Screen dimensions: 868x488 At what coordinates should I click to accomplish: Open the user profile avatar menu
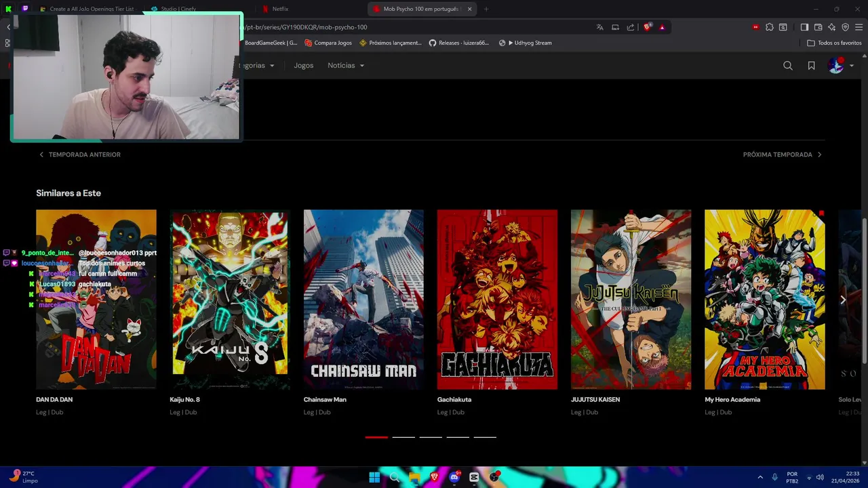tap(840, 66)
